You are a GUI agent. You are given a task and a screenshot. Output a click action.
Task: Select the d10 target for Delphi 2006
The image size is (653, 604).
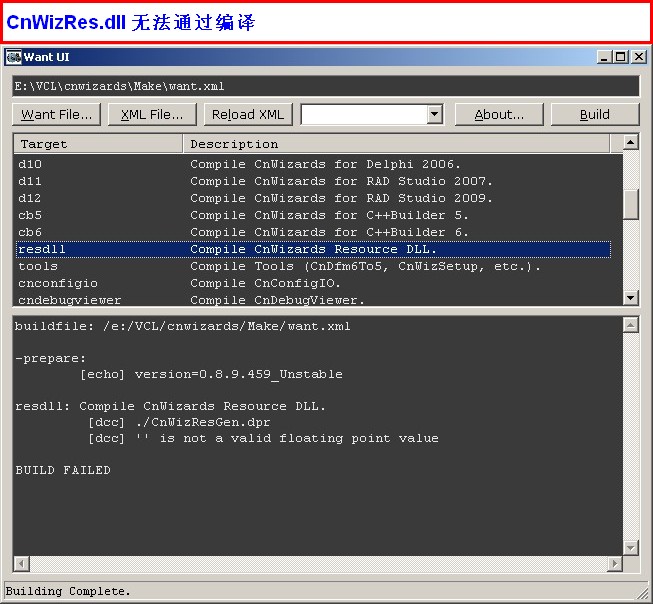point(30,164)
